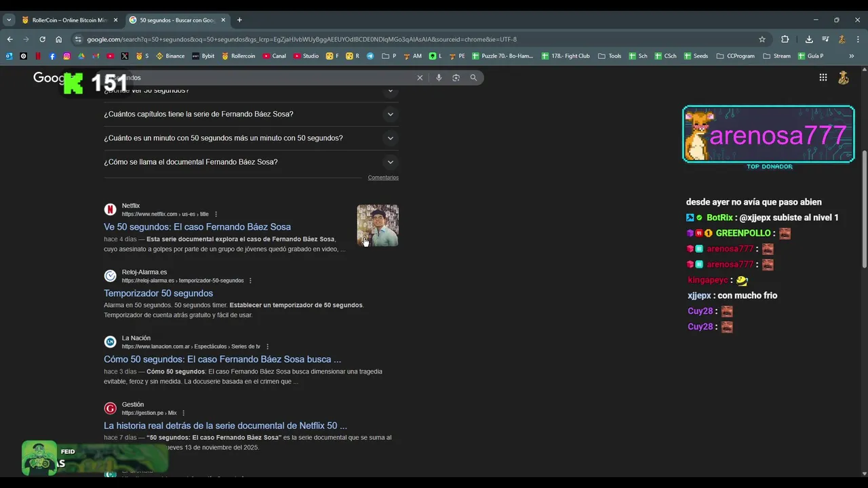The height and width of the screenshot is (488, 868).
Task: Open the Bybit bookmark
Action: pyautogui.click(x=203, y=56)
